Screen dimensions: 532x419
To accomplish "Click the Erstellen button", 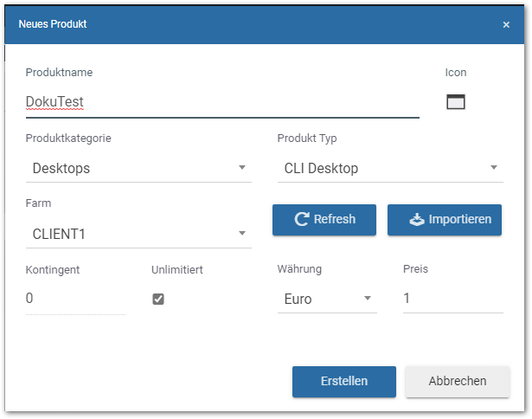I will click(344, 381).
